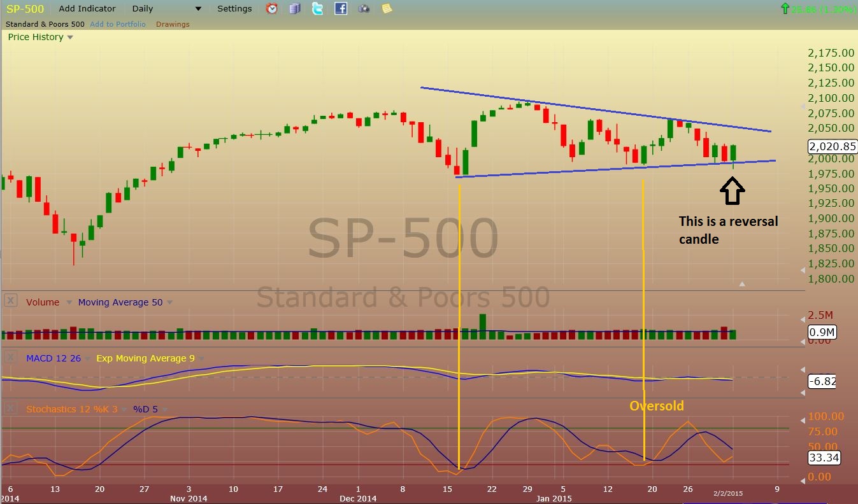
Task: Click the Dec 2014 date axis label
Action: click(358, 498)
